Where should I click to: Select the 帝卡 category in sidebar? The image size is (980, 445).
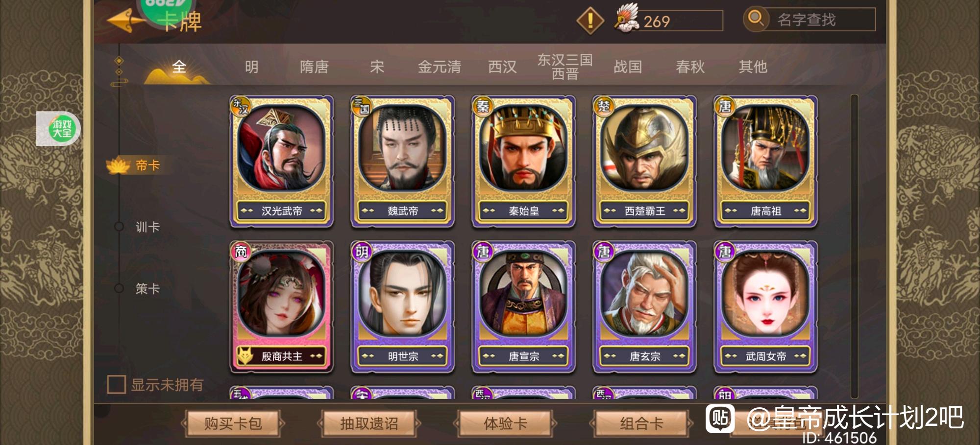(x=147, y=165)
